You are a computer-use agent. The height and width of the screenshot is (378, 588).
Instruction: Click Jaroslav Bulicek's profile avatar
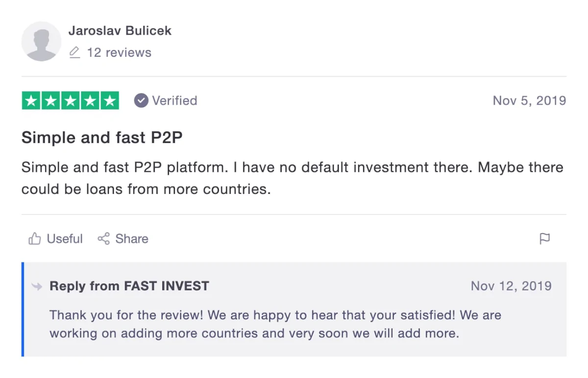tap(42, 41)
